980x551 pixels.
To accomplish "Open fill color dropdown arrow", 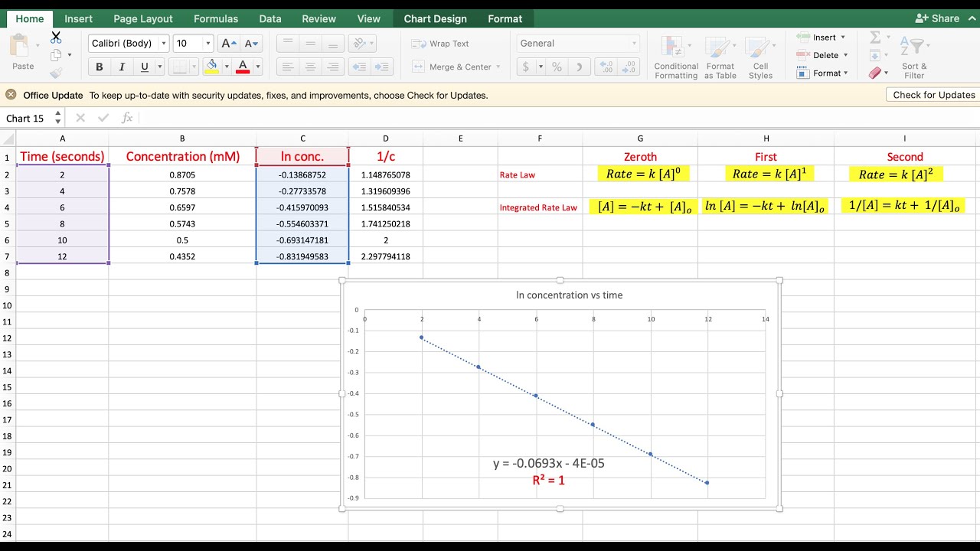I will 226,67.
